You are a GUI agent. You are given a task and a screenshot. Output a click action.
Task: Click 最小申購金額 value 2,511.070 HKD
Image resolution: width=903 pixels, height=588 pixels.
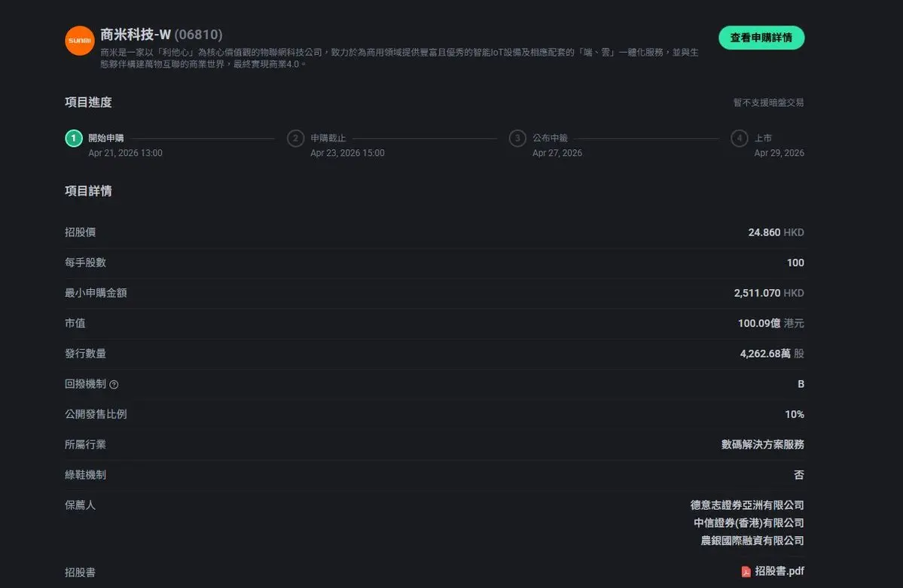coord(769,293)
